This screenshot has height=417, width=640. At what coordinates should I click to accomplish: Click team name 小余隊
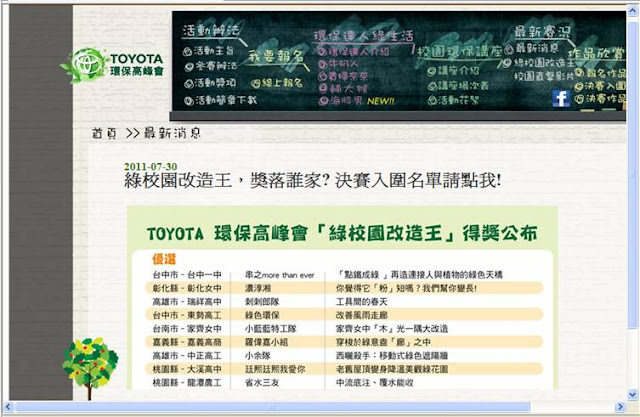[x=258, y=356]
